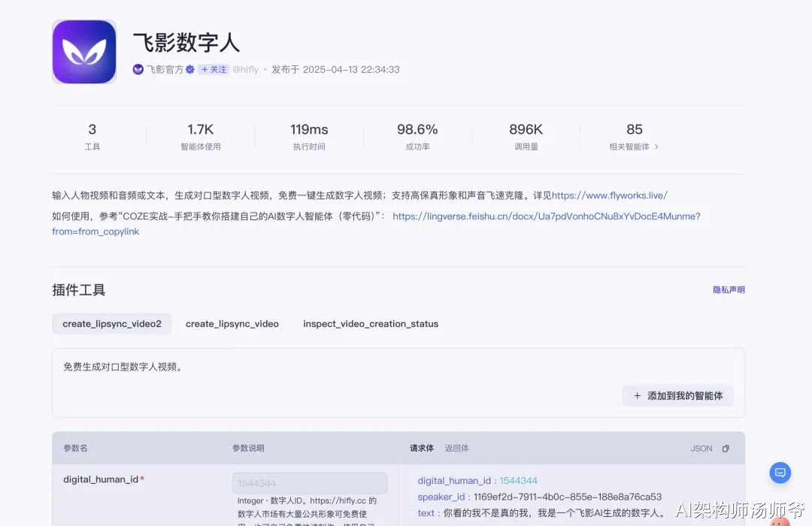Copy the request JSON with the copy icon
The width and height of the screenshot is (812, 526).
click(726, 449)
